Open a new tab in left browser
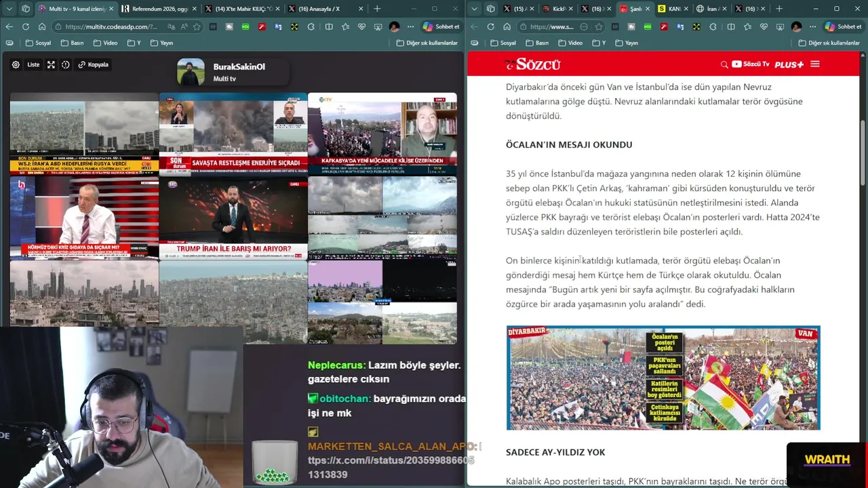Screen dimensions: 868x488 (x=377, y=9)
